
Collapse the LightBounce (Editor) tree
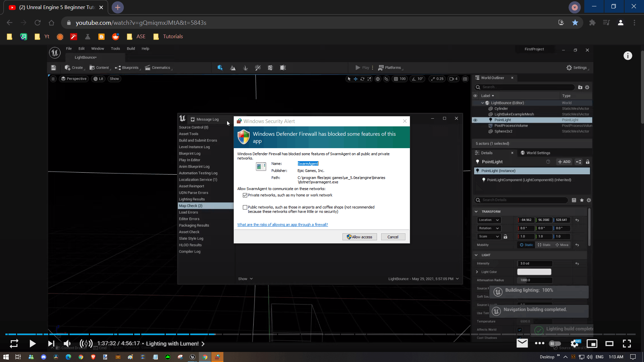pos(483,103)
